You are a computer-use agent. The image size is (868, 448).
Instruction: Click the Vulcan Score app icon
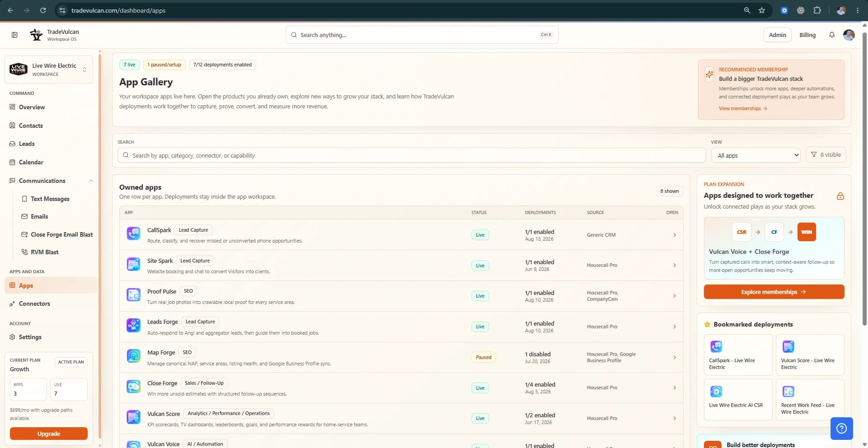tap(133, 417)
